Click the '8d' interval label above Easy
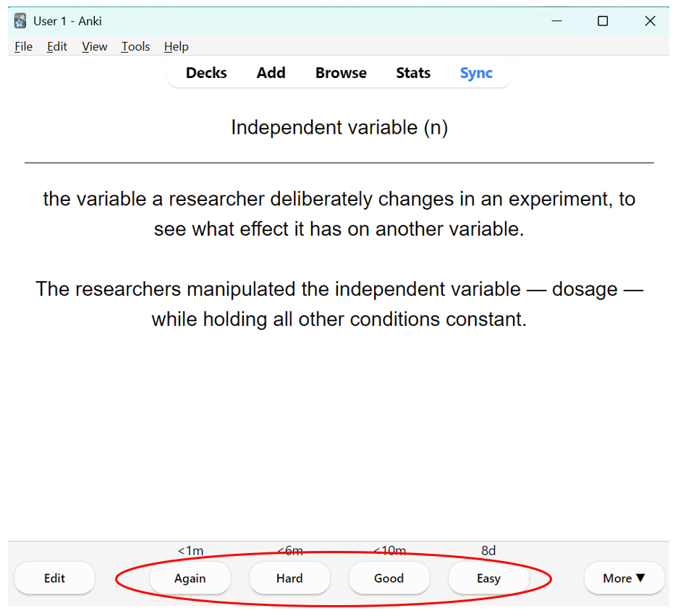The height and width of the screenshot is (616, 678). (488, 551)
